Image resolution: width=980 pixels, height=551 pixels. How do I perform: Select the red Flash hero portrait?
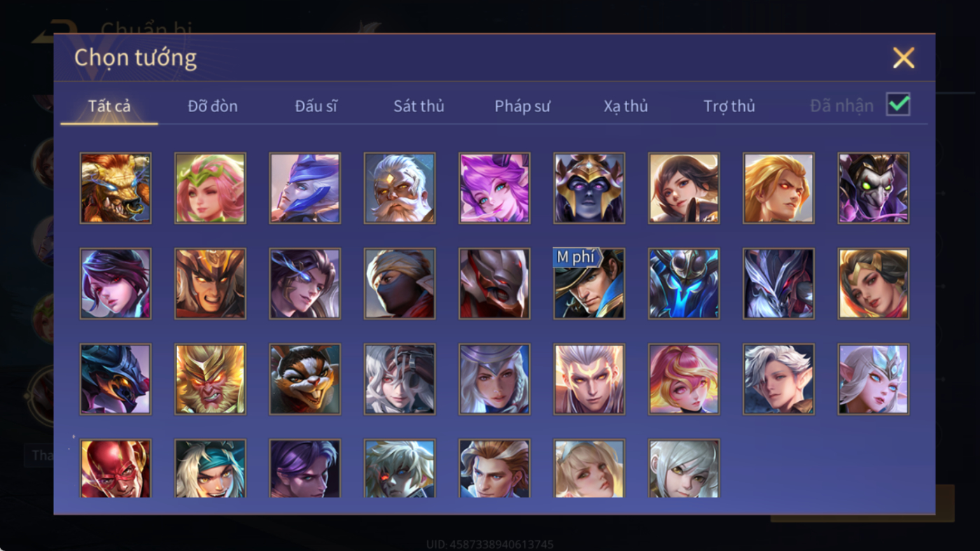(115, 468)
